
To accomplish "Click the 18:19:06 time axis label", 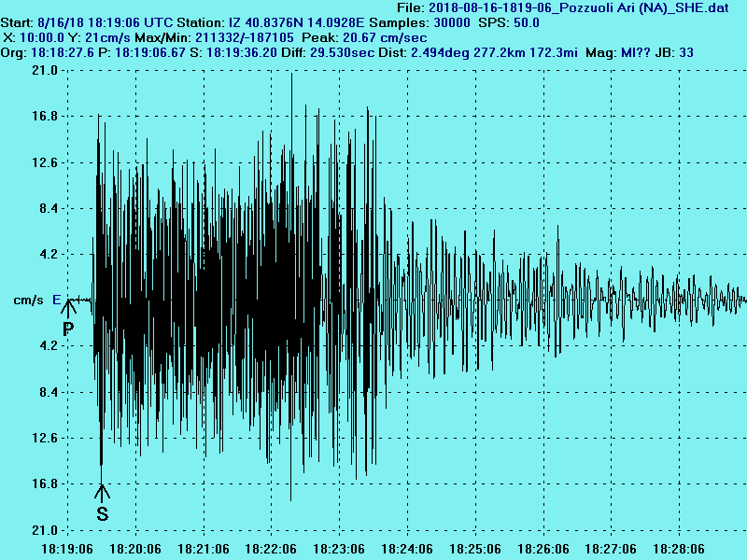I will pos(67,549).
